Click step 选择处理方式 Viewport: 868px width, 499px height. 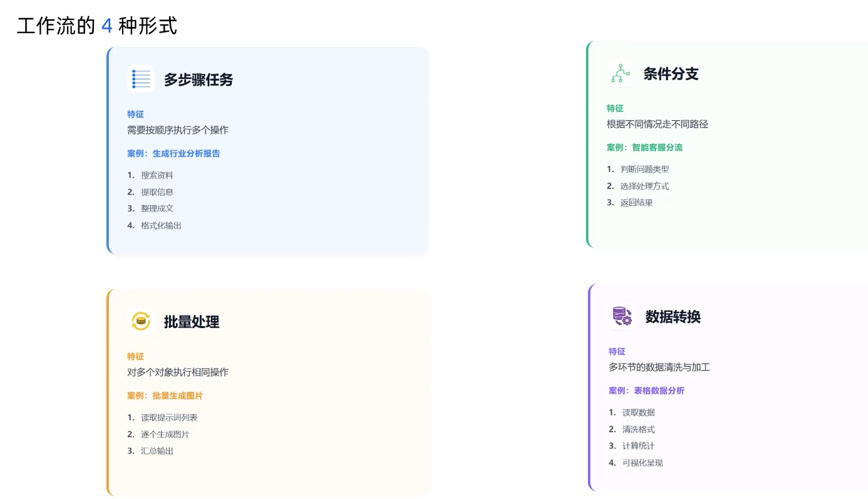[x=645, y=186]
